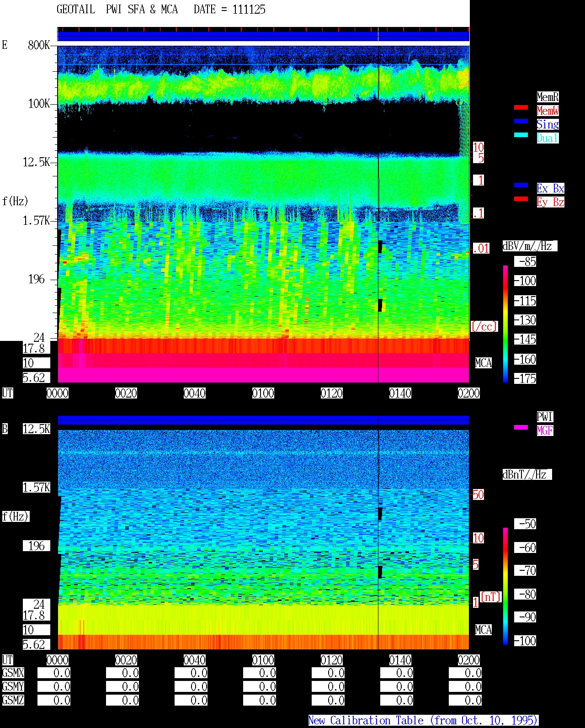
Task: Click the MGF legend label
Action: tap(545, 430)
